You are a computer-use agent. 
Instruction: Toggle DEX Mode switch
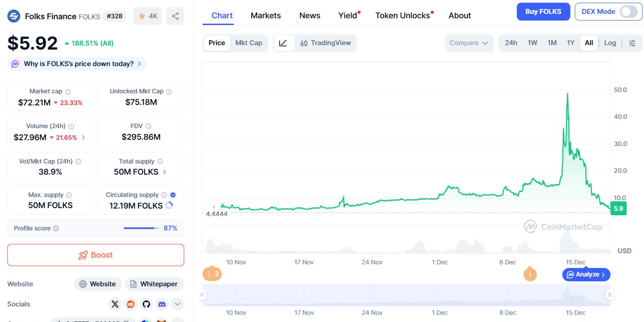pyautogui.click(x=628, y=12)
